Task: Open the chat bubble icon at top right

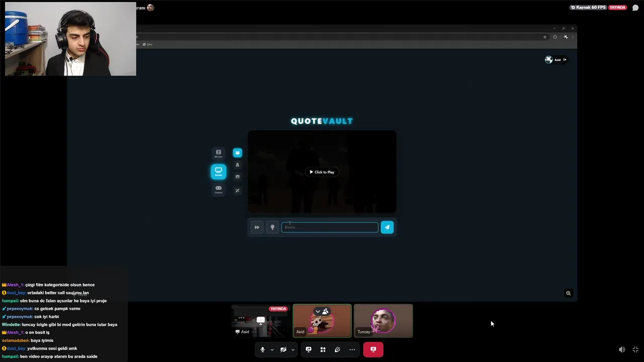Action: [x=635, y=8]
